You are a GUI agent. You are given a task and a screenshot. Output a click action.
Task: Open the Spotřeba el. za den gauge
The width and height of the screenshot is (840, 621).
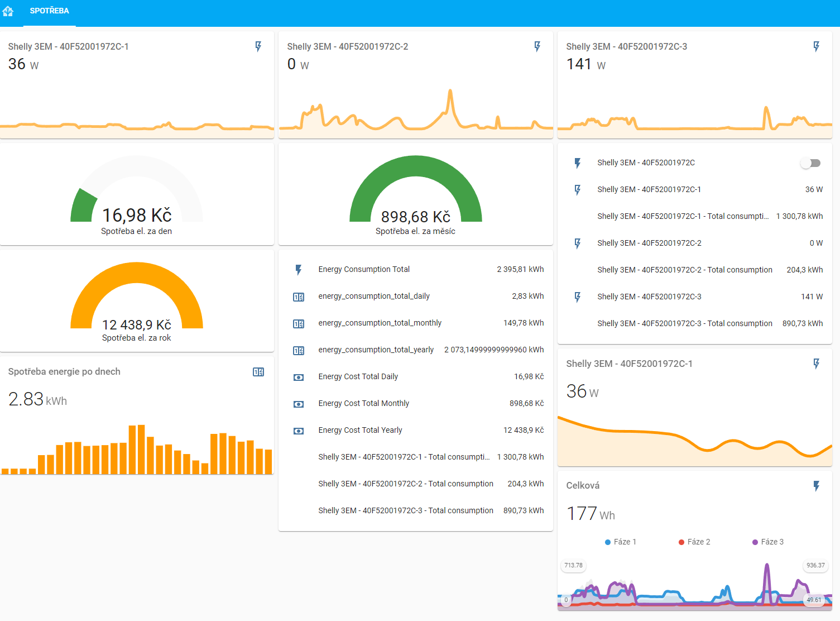click(137, 194)
